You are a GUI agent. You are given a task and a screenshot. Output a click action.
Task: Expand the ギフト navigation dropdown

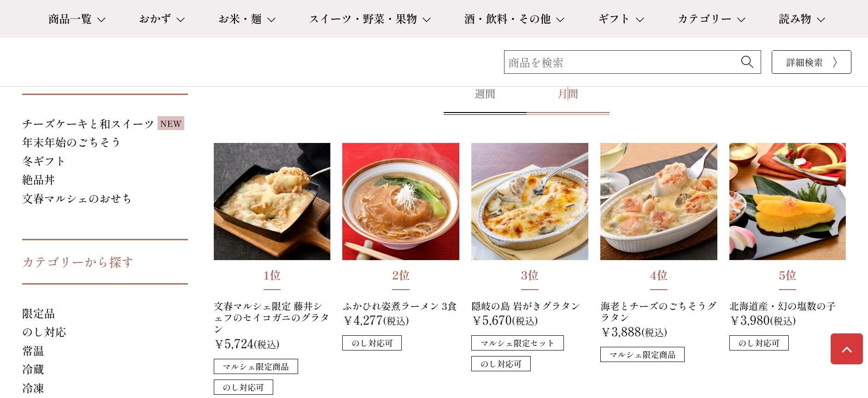click(621, 19)
